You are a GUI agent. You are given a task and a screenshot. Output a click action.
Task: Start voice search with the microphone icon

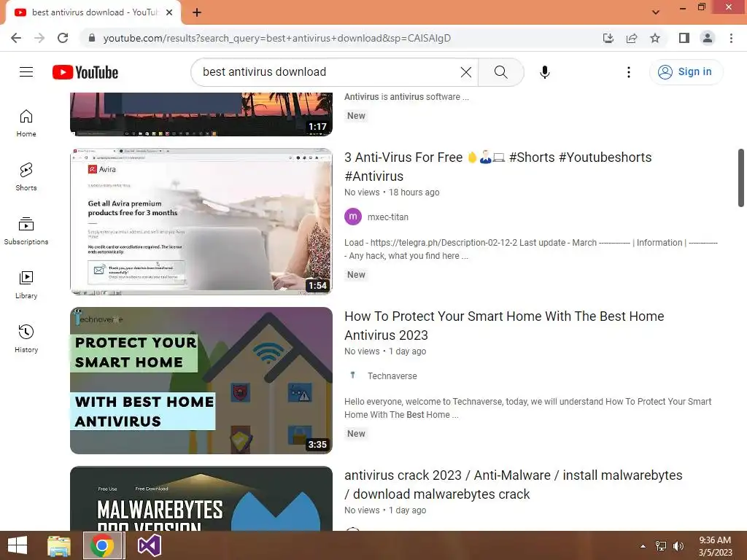544,72
